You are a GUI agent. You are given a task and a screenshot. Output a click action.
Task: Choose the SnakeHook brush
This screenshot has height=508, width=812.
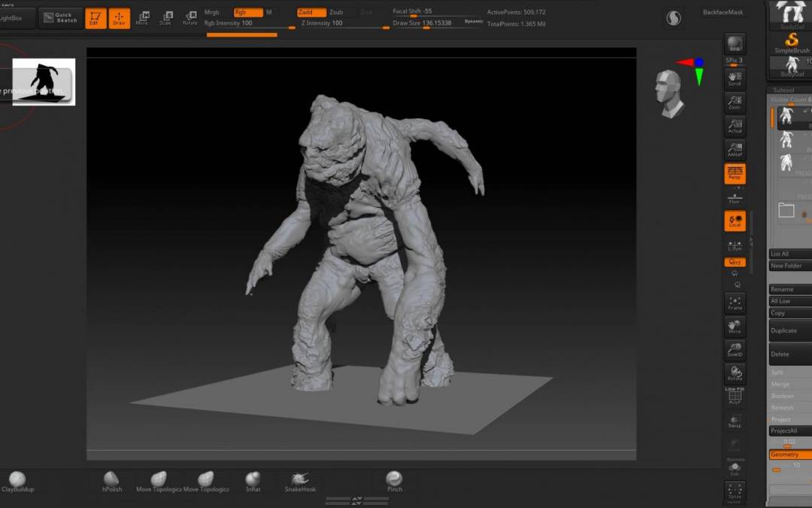point(300,480)
